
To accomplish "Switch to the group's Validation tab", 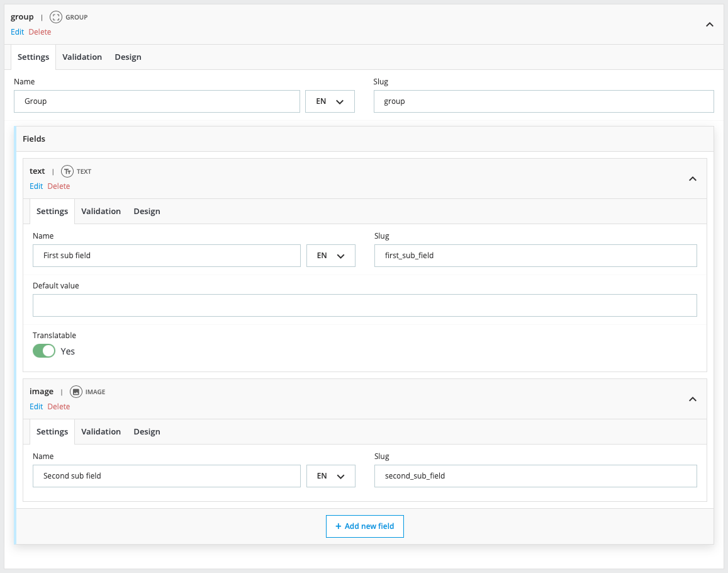I will pyautogui.click(x=82, y=57).
